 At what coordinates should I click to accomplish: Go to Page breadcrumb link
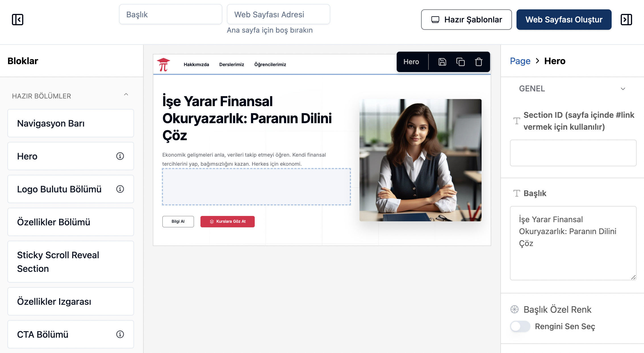coord(520,61)
